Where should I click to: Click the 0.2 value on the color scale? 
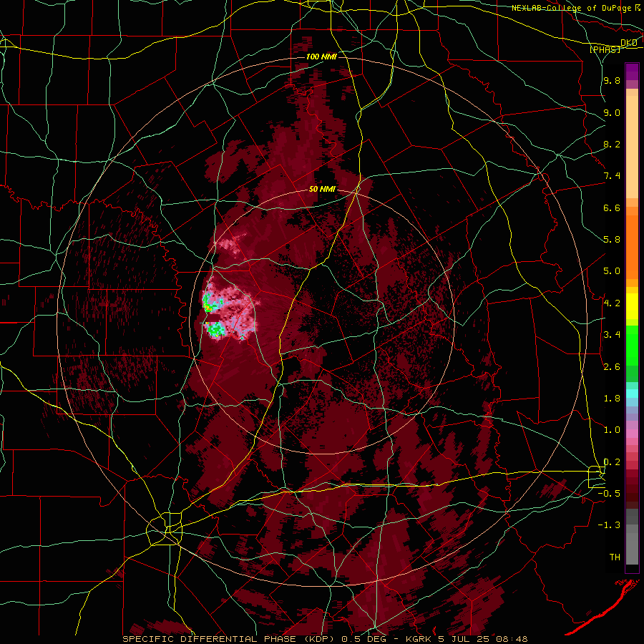click(612, 462)
